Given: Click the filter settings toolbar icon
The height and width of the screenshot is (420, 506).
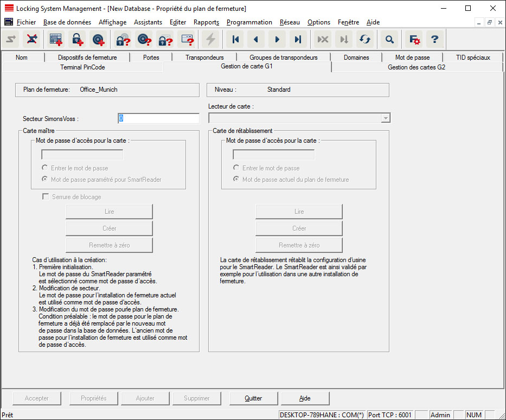Looking at the screenshot, I should (415, 39).
